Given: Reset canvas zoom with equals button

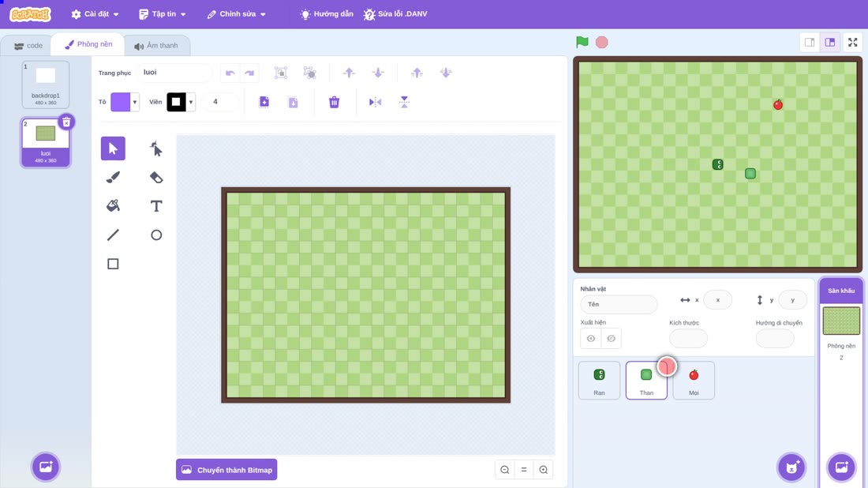Looking at the screenshot, I should click(524, 470).
